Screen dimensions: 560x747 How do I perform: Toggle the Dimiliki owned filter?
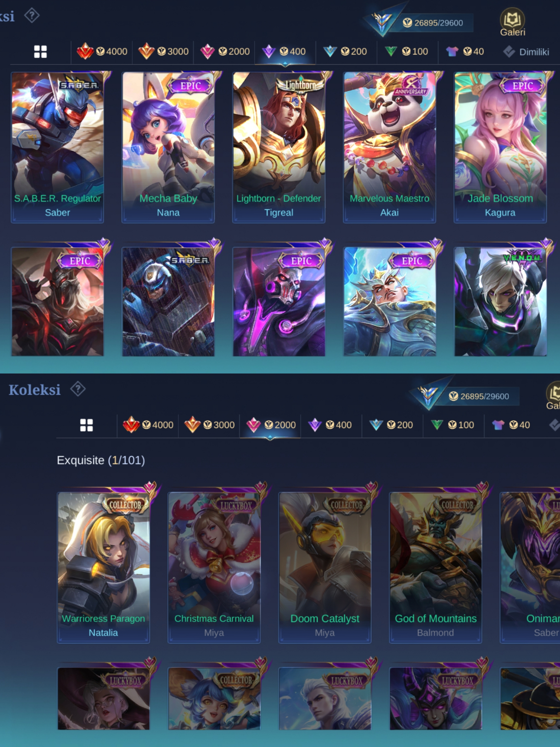click(x=527, y=52)
